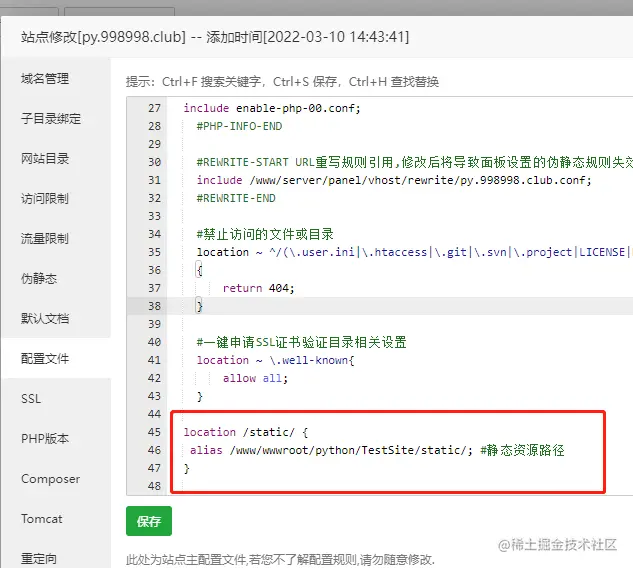Viewport: 633px width, 568px height.
Task: Click the 'allow all;' line
Action: pyautogui.click(x=255, y=378)
